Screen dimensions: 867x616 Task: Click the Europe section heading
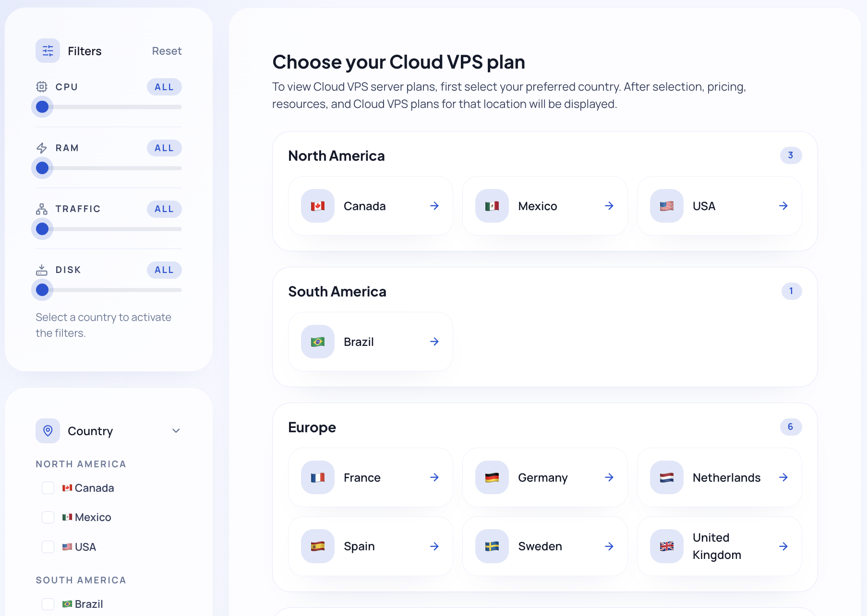pyautogui.click(x=312, y=427)
